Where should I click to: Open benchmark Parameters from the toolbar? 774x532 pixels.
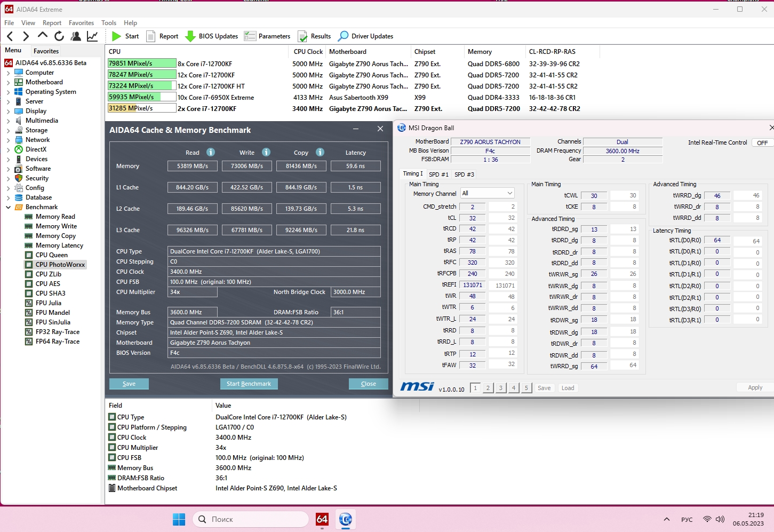coord(267,36)
